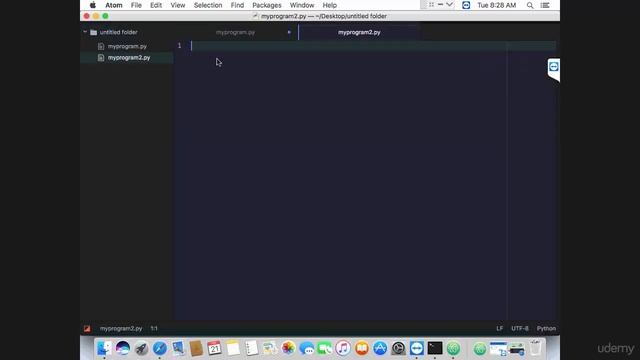This screenshot has height=360, width=640.
Task: Open the Atom application menu
Action: 113,5
